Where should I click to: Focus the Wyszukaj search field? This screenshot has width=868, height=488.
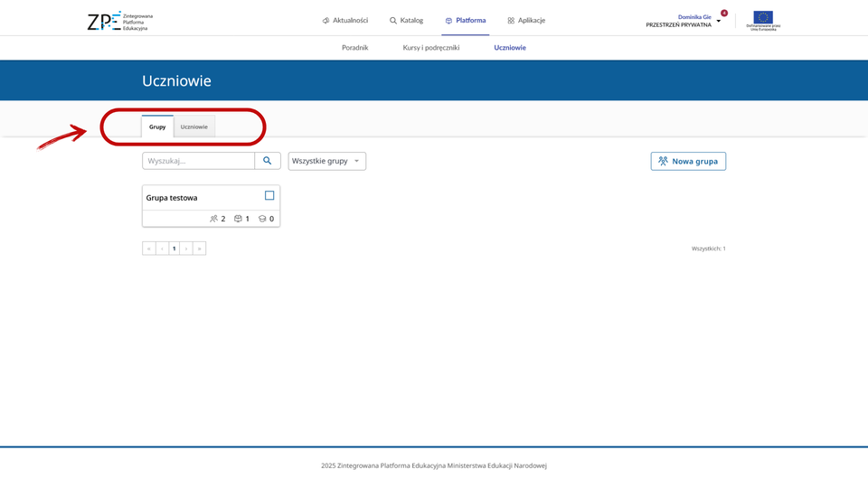pyautogui.click(x=198, y=161)
